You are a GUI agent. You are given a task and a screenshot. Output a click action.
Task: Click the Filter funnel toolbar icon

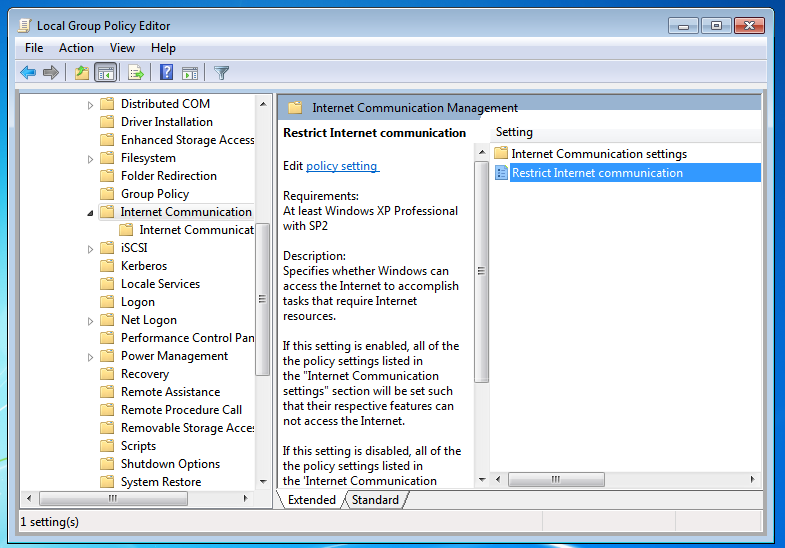[221, 73]
